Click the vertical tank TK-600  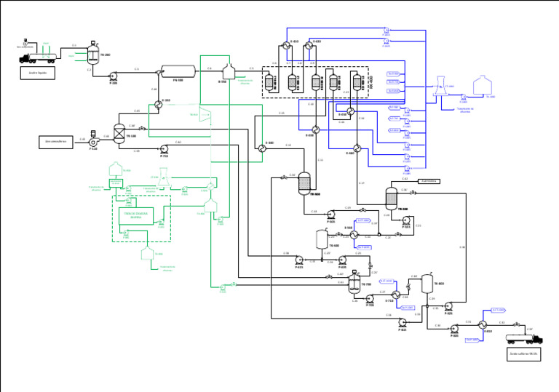322,239
